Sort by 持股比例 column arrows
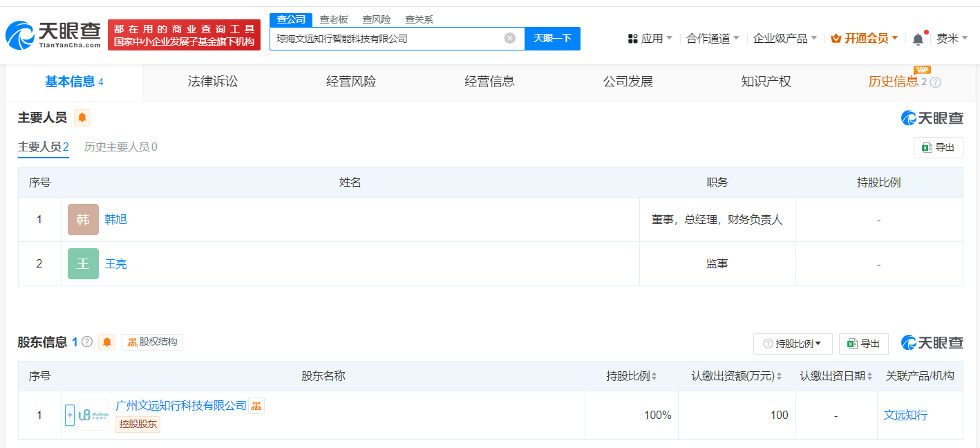The height and width of the screenshot is (448, 980). point(654,376)
